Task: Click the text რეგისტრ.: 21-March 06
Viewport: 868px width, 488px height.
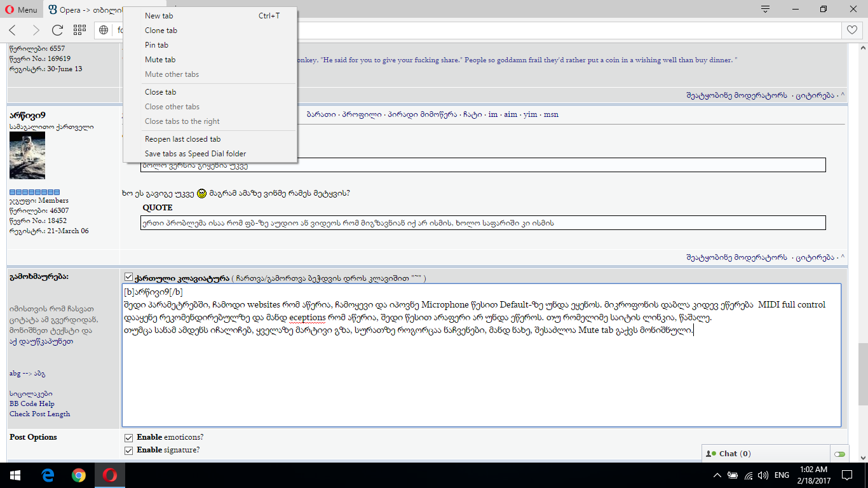Action: click(49, 231)
